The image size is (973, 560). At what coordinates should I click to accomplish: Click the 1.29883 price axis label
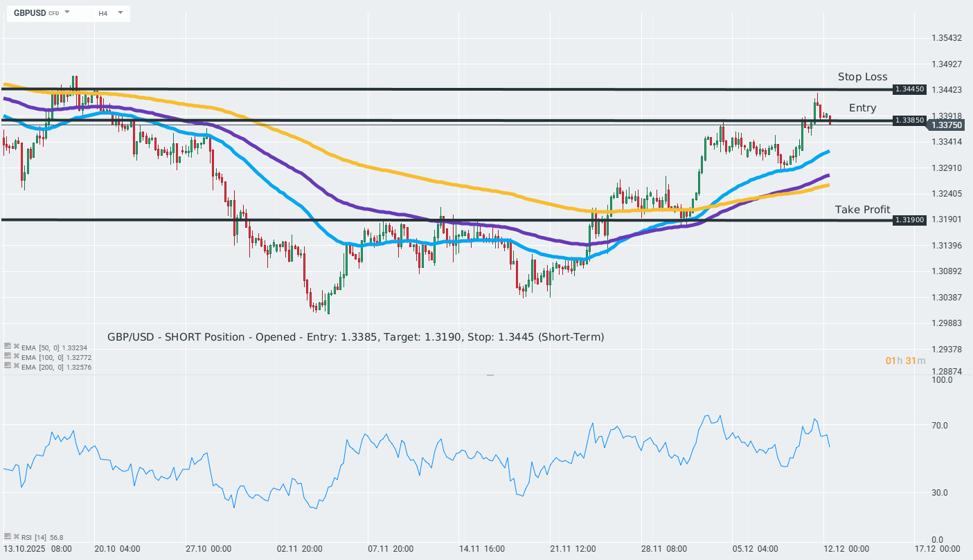(947, 323)
